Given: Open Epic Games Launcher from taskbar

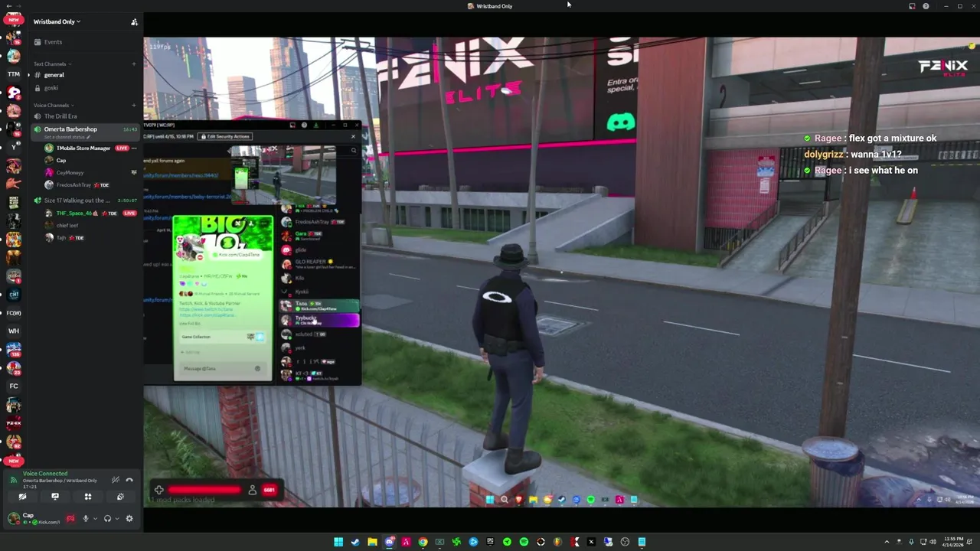Looking at the screenshot, I should (491, 542).
